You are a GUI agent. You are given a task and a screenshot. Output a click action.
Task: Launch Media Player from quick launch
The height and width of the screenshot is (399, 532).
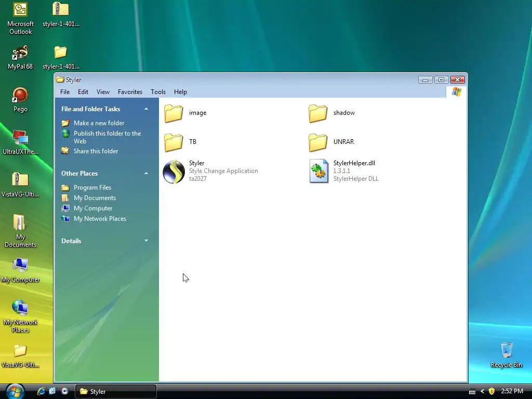point(64,391)
